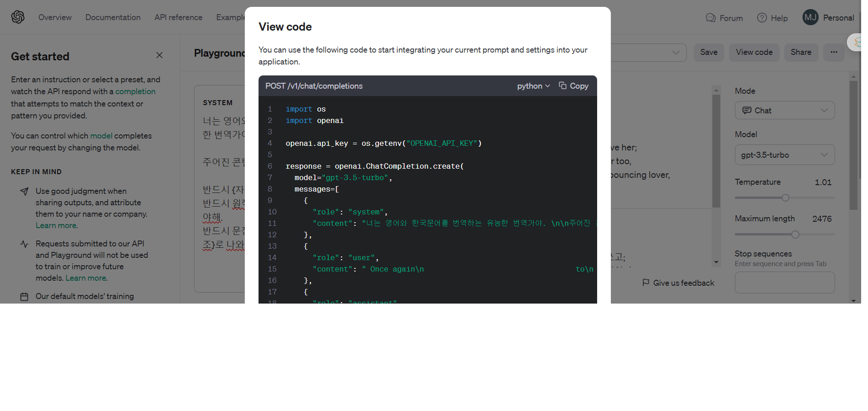Follow the model link
Image resolution: width=868 pixels, height=411 pixels.
coord(101,136)
